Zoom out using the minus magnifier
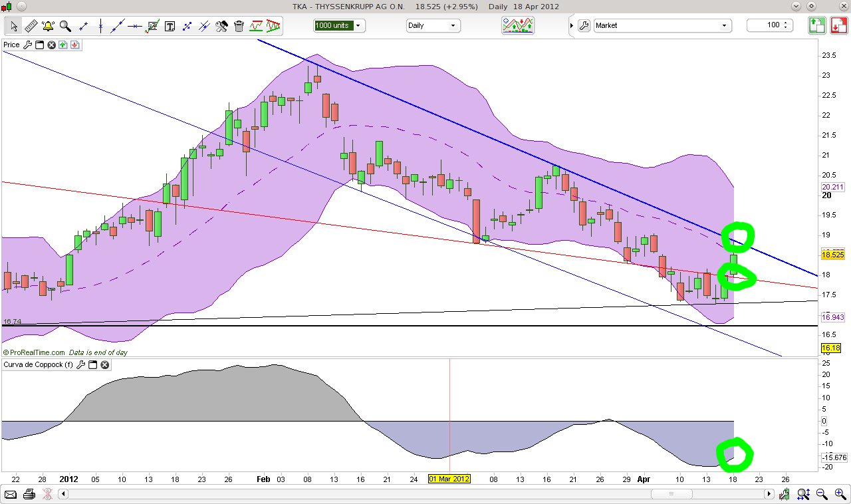 pyautogui.click(x=821, y=494)
